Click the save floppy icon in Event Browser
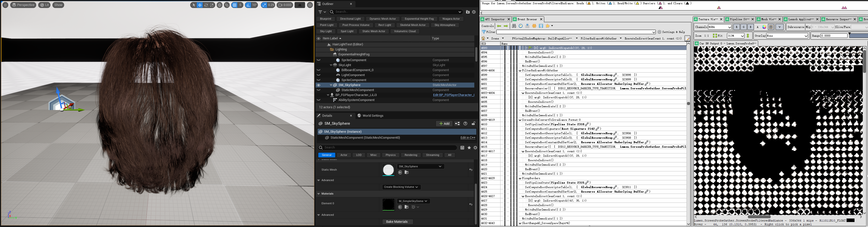The width and height of the screenshot is (868, 227). 541,26
